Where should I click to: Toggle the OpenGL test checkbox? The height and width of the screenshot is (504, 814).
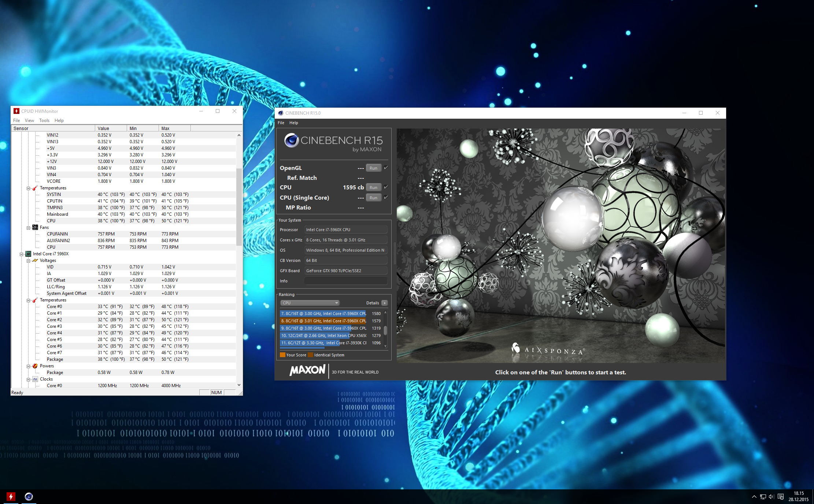point(386,168)
